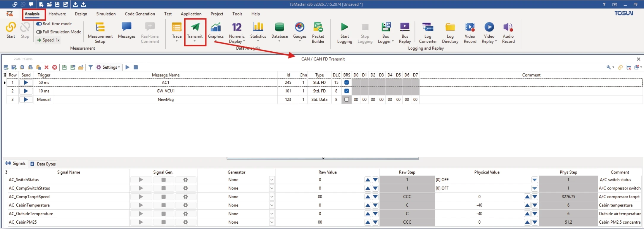This screenshot has height=229, width=644.
Task: Click the Start Logging button
Action: [x=344, y=33]
